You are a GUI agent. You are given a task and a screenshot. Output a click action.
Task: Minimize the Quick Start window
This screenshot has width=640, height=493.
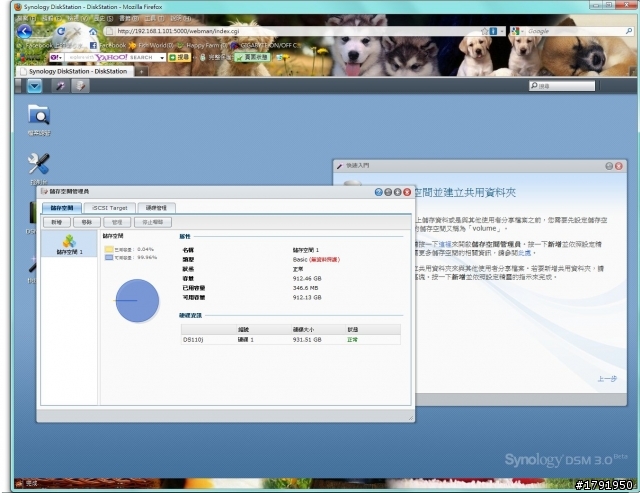(x=609, y=166)
